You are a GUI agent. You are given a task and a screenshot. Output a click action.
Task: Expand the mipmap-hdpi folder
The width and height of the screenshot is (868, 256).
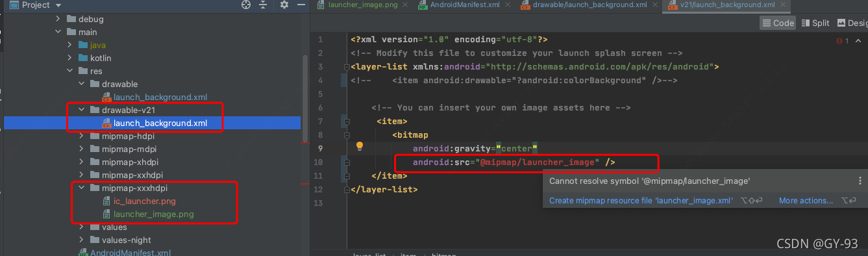[81, 136]
